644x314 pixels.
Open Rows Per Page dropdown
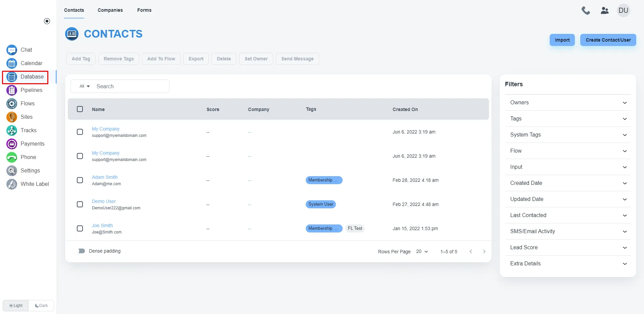pyautogui.click(x=422, y=252)
